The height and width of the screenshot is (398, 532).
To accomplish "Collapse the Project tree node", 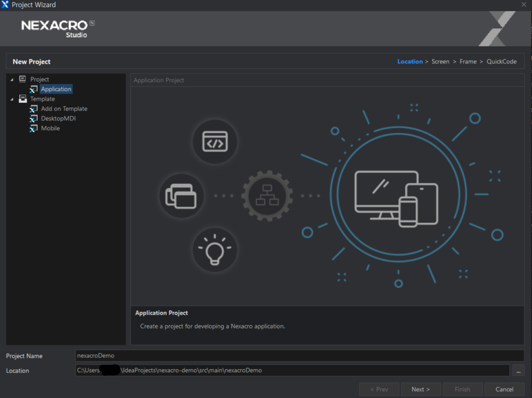I will point(12,79).
